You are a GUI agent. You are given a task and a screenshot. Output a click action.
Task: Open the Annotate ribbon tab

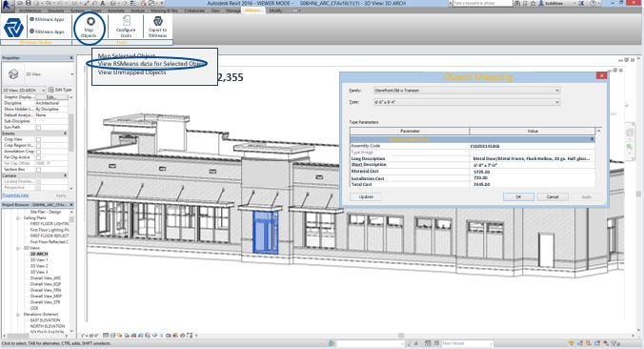click(116, 10)
